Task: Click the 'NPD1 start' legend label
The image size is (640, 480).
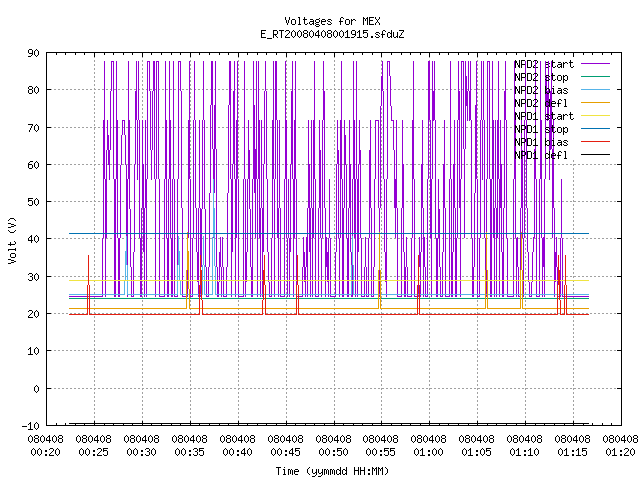Action: tap(544, 116)
